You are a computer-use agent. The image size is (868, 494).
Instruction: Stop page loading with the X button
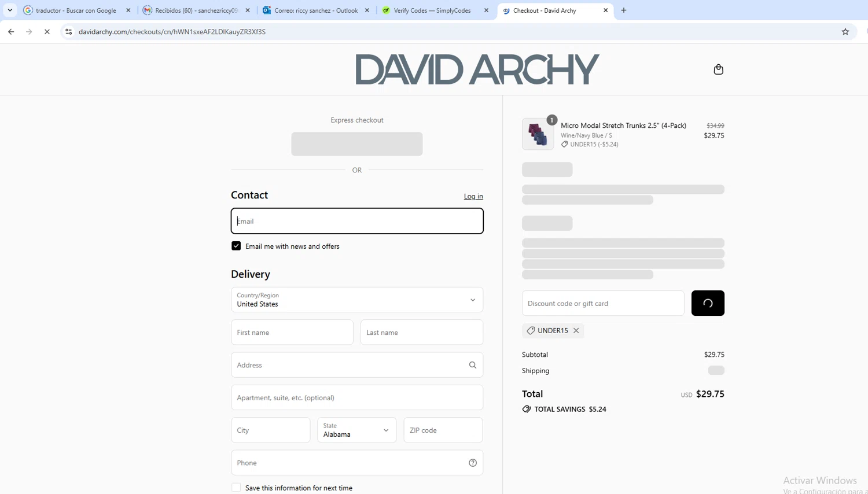[47, 32]
